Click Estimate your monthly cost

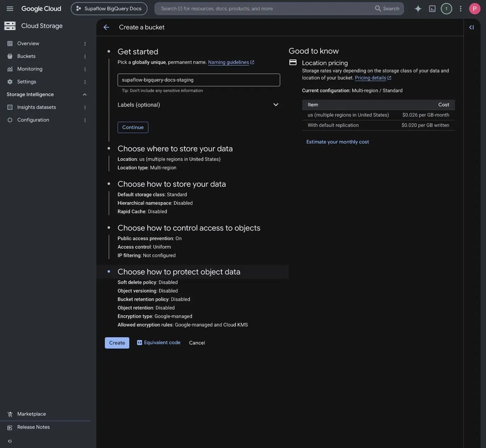(x=338, y=142)
